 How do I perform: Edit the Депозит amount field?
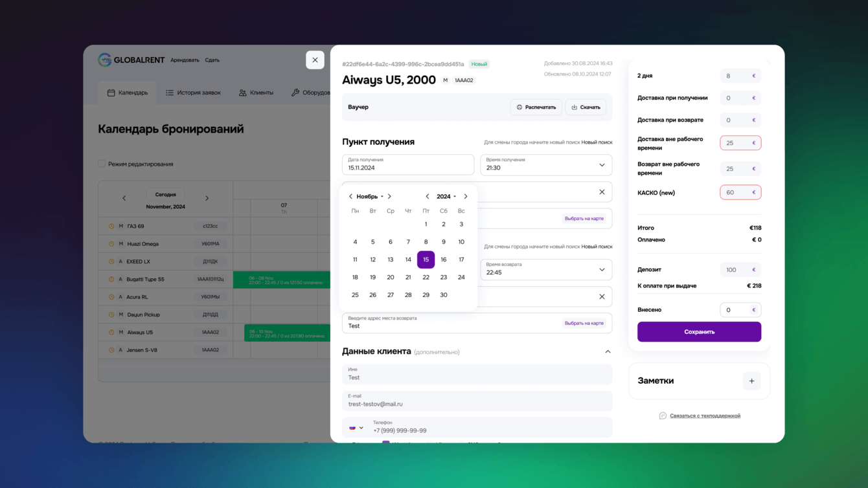(x=740, y=270)
